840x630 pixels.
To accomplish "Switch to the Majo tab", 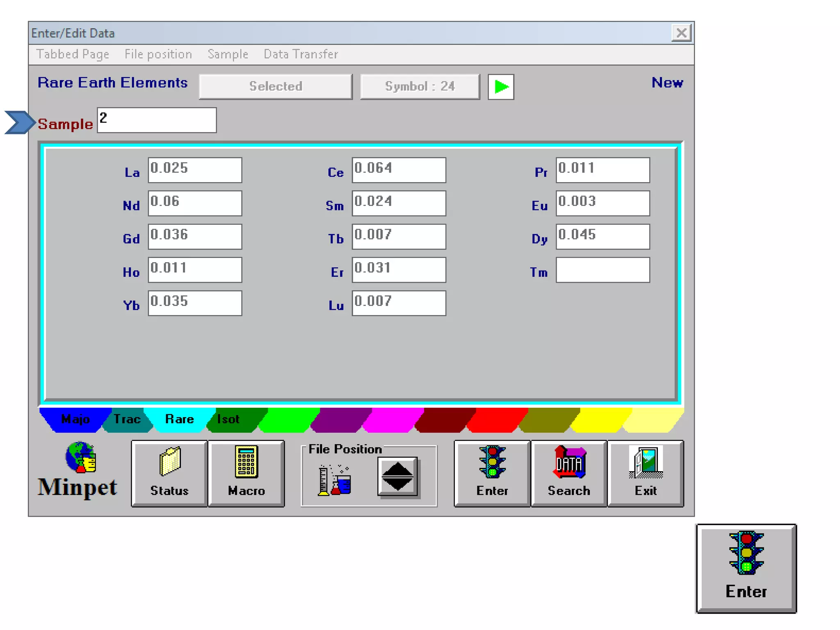I will pos(75,419).
